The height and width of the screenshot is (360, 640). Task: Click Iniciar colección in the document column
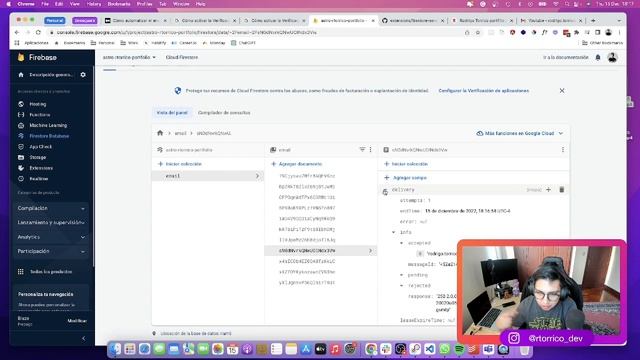pyautogui.click(x=406, y=164)
